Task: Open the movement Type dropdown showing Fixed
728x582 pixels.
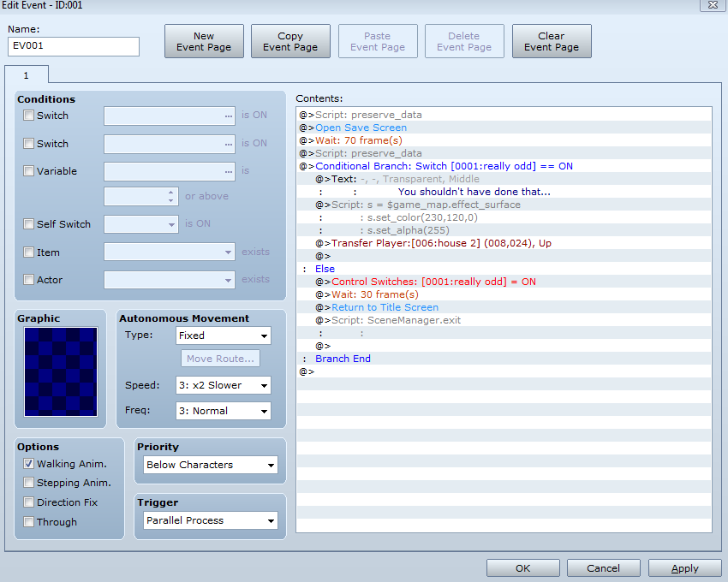Action: point(224,336)
